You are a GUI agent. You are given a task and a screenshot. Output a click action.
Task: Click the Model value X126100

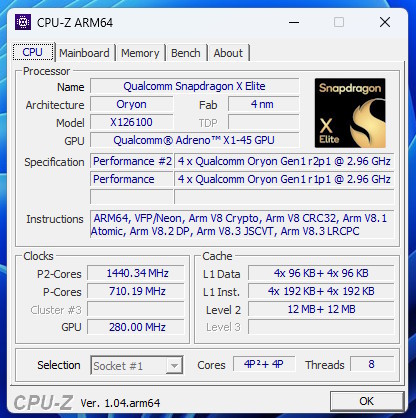click(x=131, y=122)
